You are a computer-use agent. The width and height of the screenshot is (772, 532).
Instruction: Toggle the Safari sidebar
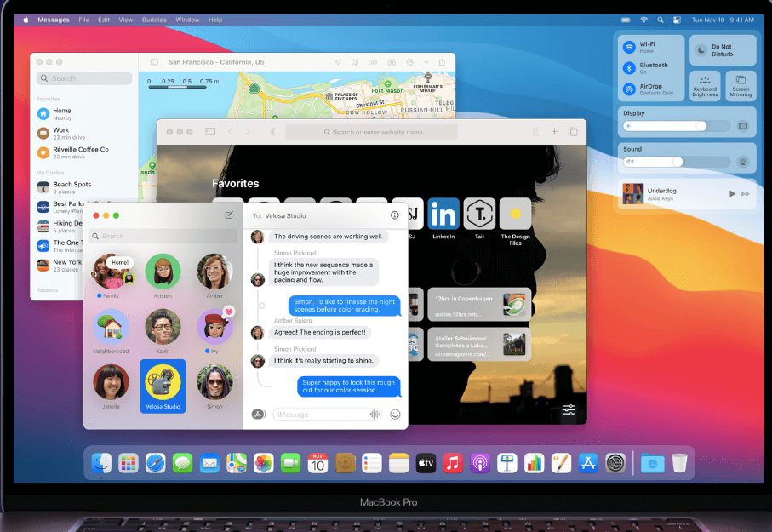[x=210, y=132]
